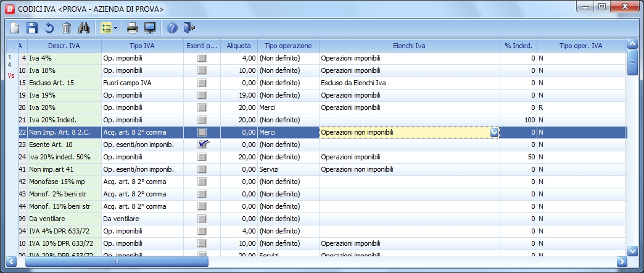Image resolution: width=644 pixels, height=273 pixels.
Task: Click the red B application icon
Action: [10, 9]
